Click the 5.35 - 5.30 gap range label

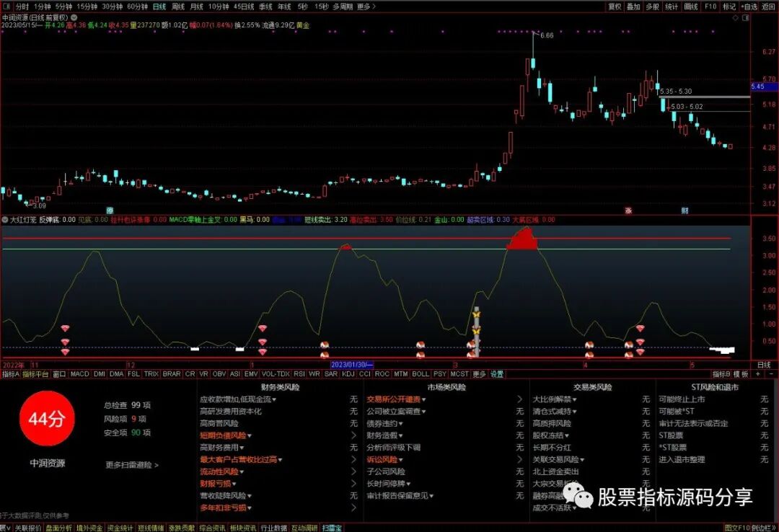676,92
